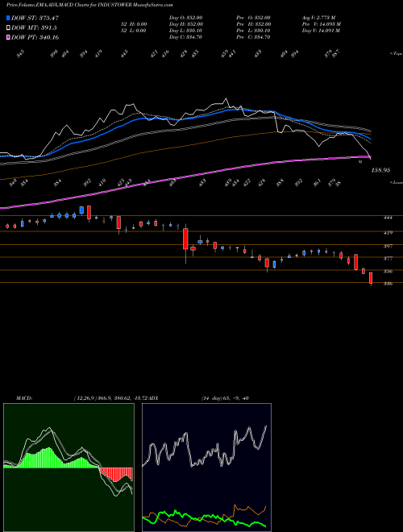Open the ADX indicator chart panel
The width and height of the screenshot is (403, 532).
206,468
